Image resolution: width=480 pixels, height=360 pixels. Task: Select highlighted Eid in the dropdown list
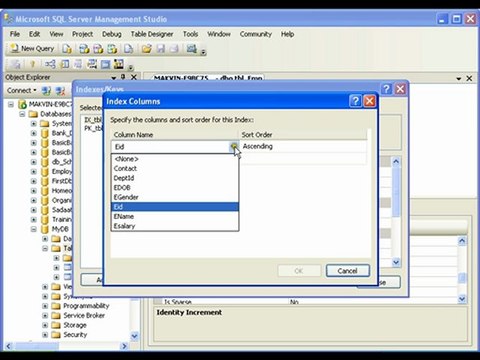pos(175,207)
